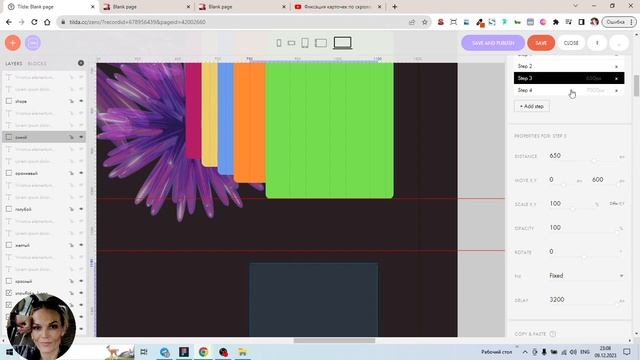Select the tablet landscape screen icon
The width and height of the screenshot is (640, 360).
tap(321, 43)
